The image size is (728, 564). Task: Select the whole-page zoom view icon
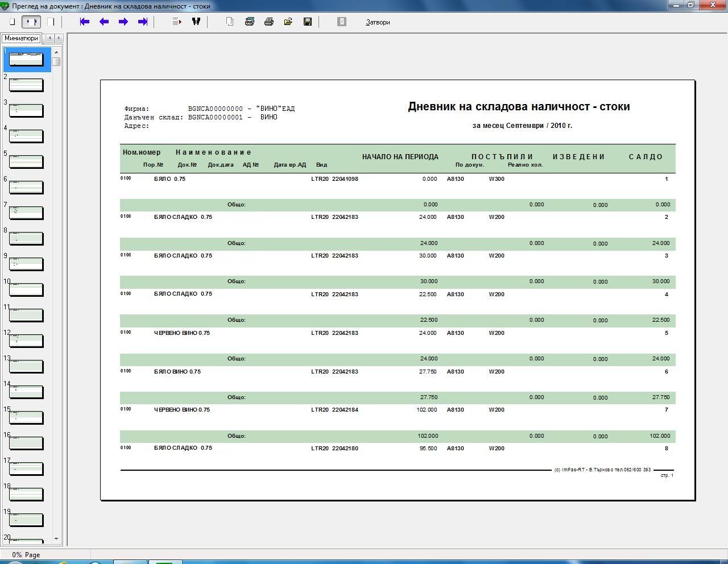point(12,22)
